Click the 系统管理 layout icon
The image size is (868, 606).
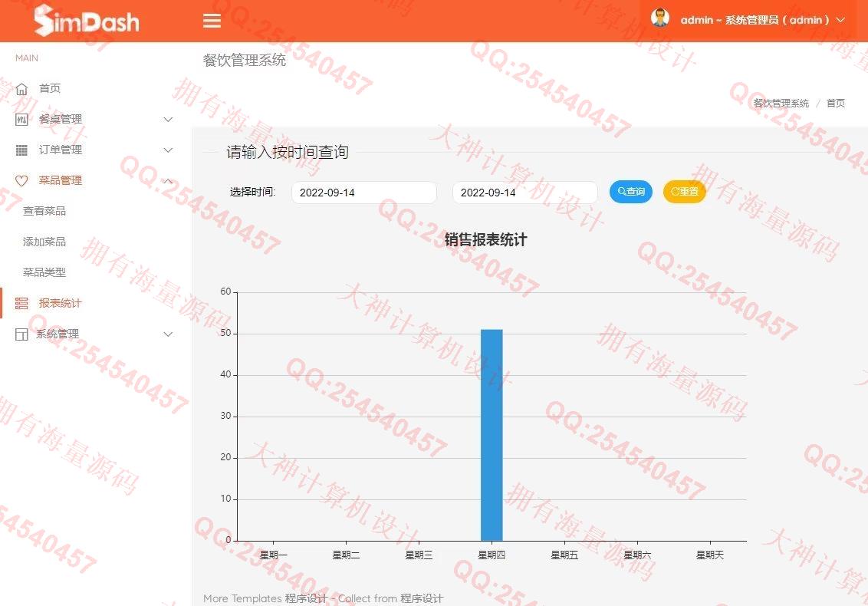[x=21, y=334]
